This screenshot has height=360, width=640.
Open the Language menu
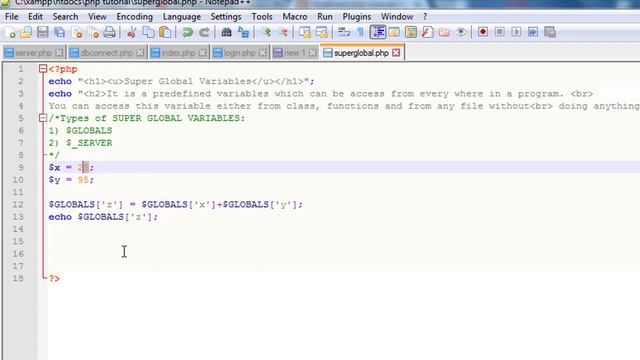click(x=182, y=17)
